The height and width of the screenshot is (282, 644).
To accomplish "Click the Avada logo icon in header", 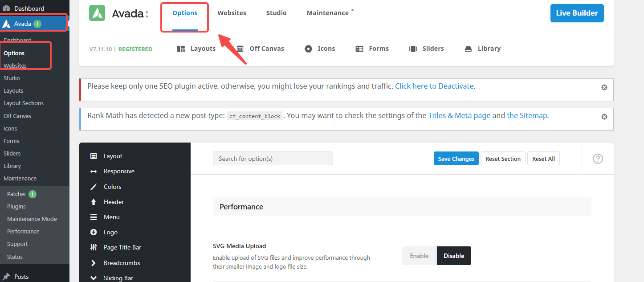I will point(97,13).
